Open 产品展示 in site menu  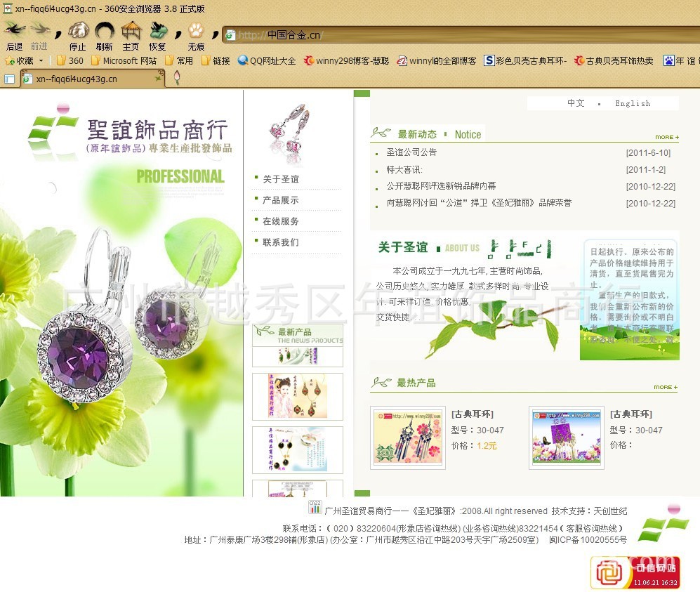click(280, 200)
